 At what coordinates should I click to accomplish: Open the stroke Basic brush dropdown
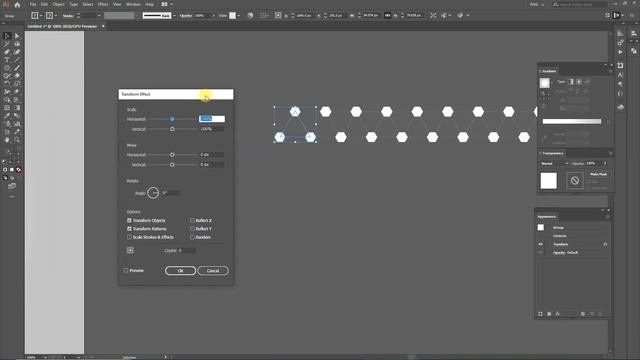(x=174, y=16)
